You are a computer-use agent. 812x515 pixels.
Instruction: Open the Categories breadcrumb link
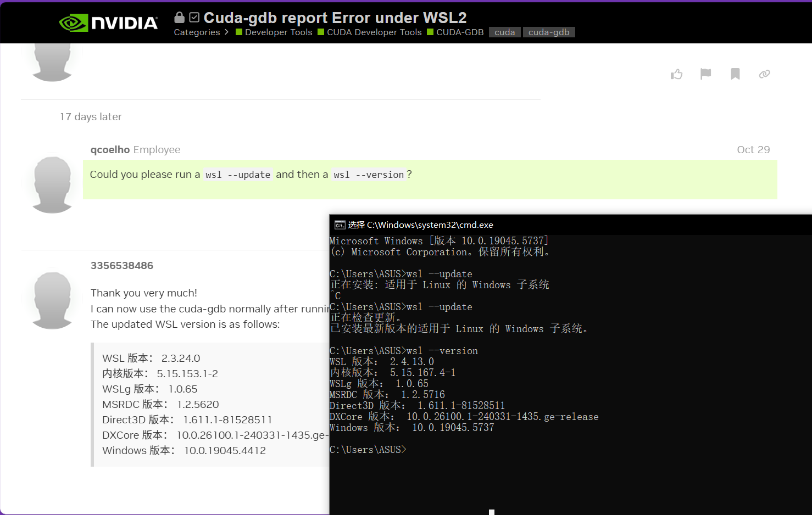point(197,32)
